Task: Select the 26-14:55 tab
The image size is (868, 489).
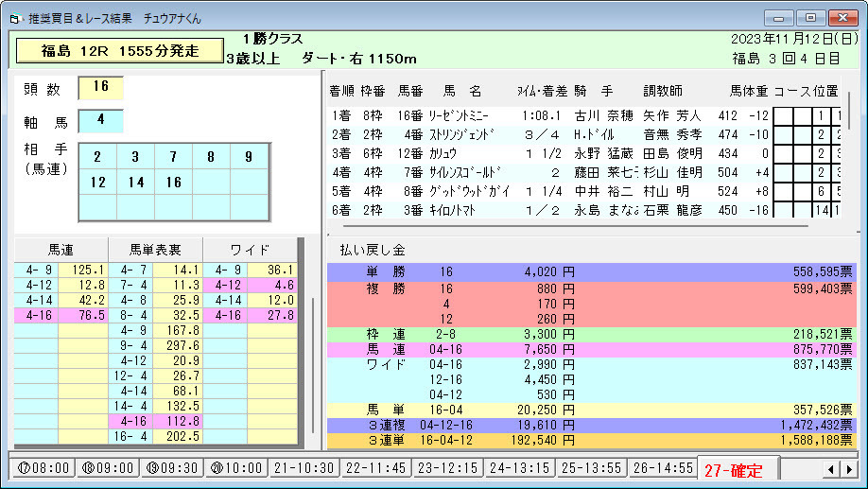Action: [x=662, y=468]
